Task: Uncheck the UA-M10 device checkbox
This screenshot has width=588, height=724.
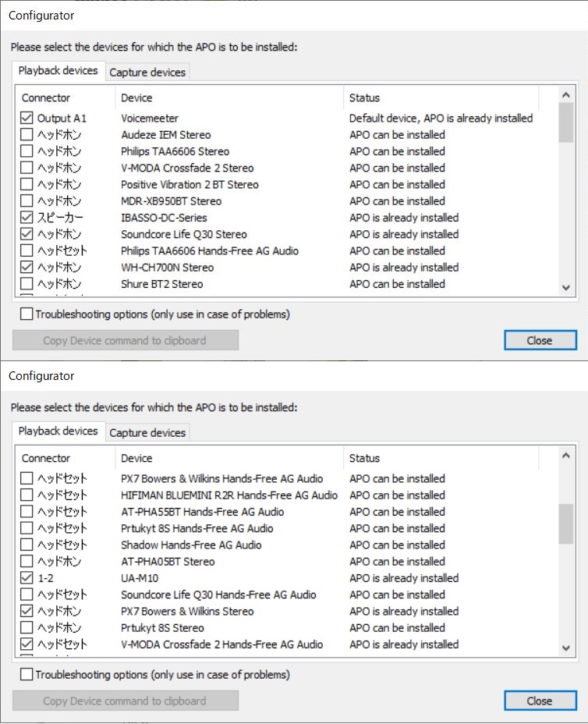Action: coord(27,578)
